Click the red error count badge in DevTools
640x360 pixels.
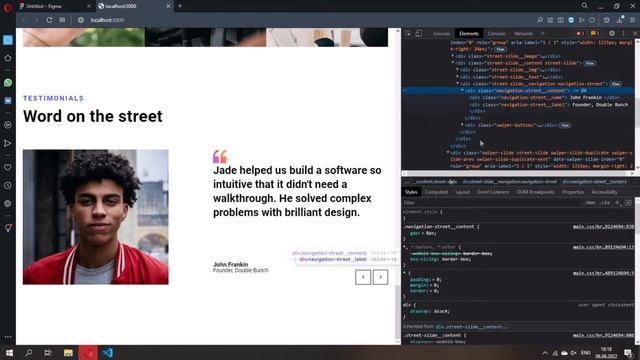pos(580,33)
